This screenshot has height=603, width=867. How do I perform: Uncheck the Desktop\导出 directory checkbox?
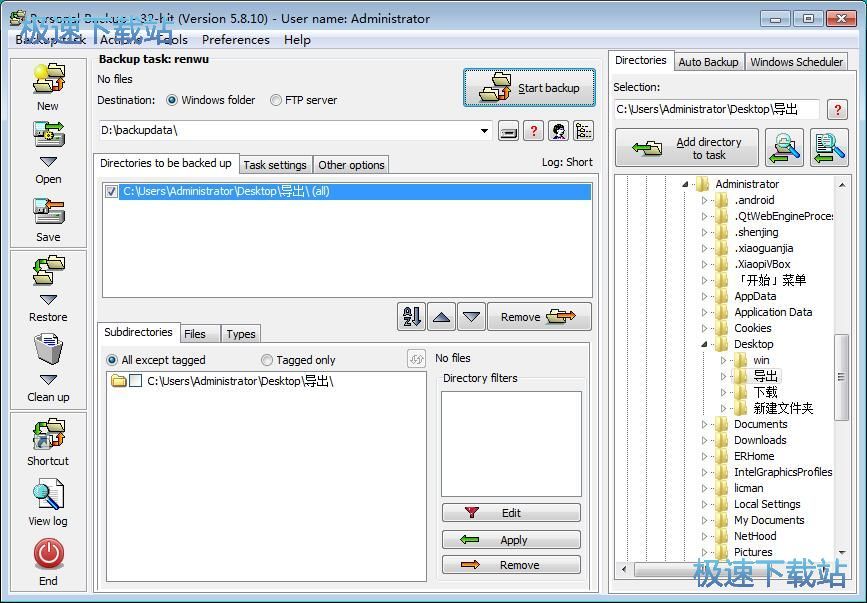click(x=111, y=191)
